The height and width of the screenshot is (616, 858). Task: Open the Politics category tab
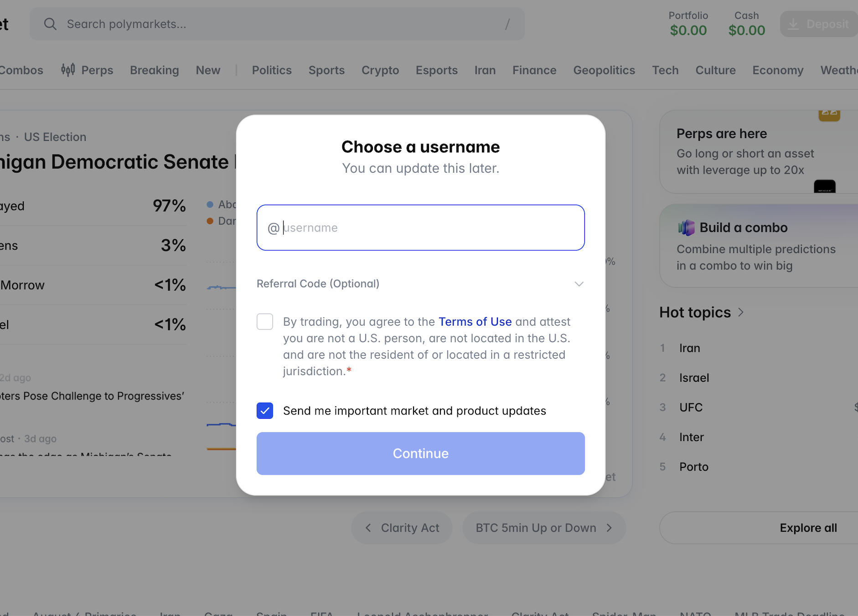click(x=272, y=70)
